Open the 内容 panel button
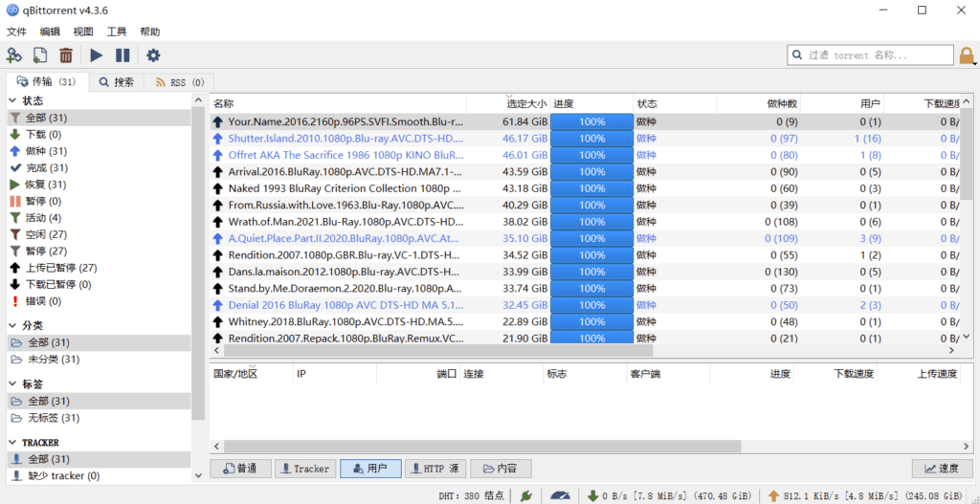This screenshot has height=504, width=980. 500,469
